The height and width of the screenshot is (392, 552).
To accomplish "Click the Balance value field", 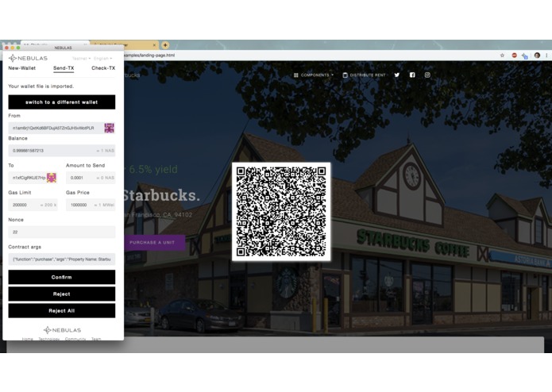I will (x=62, y=151).
